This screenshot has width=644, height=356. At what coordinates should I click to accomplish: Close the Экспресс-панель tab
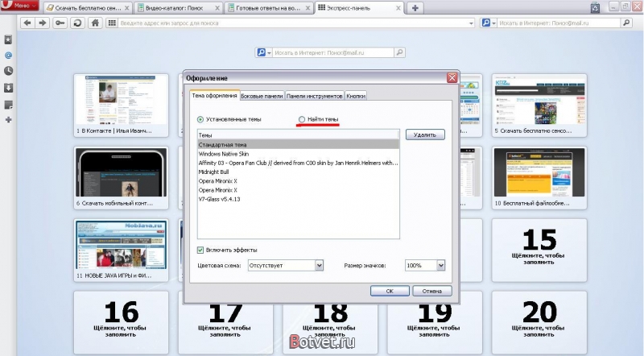click(398, 8)
